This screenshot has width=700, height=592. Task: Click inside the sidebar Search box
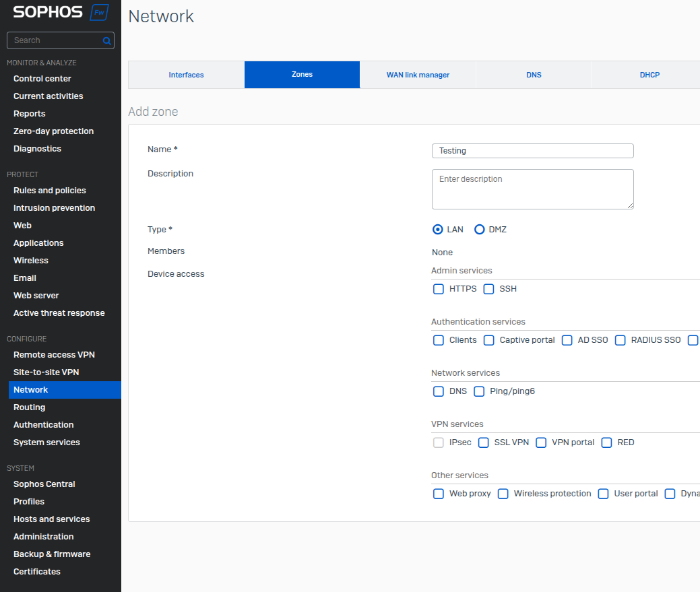click(x=54, y=40)
